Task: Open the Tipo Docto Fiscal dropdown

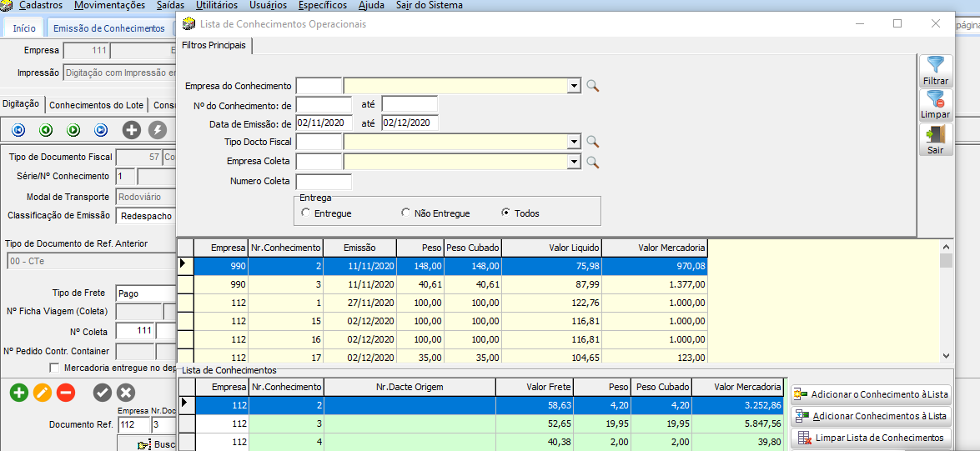Action: click(x=574, y=142)
